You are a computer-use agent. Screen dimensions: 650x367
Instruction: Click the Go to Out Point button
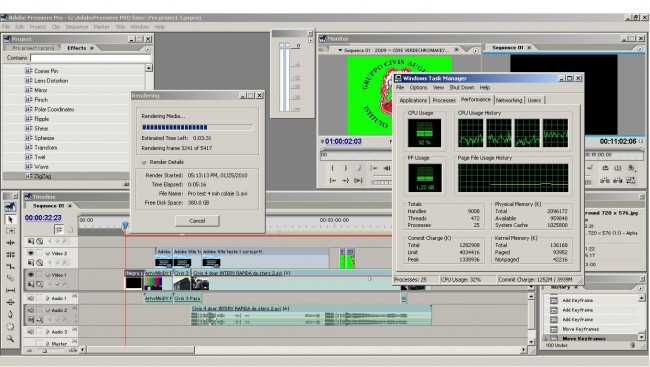[x=345, y=180]
